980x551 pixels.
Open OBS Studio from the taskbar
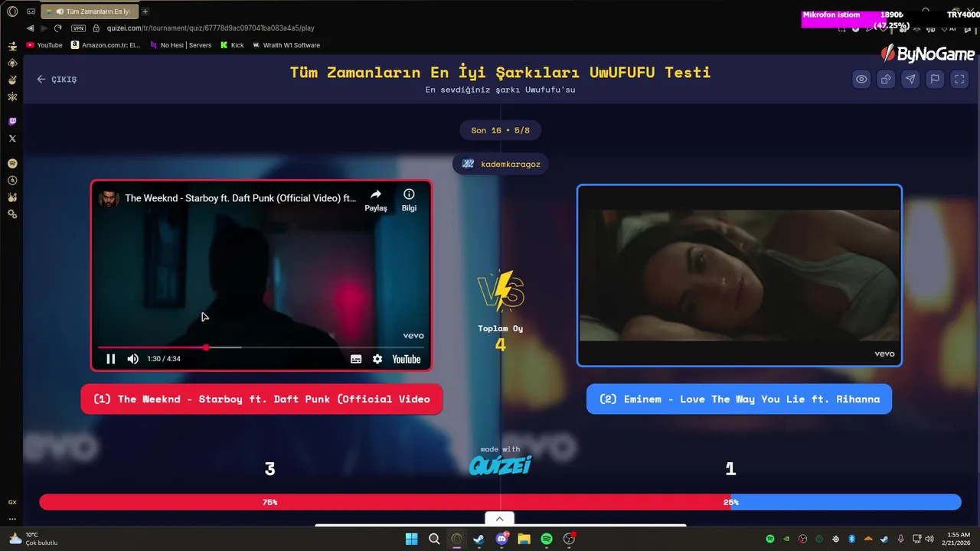pos(569,539)
